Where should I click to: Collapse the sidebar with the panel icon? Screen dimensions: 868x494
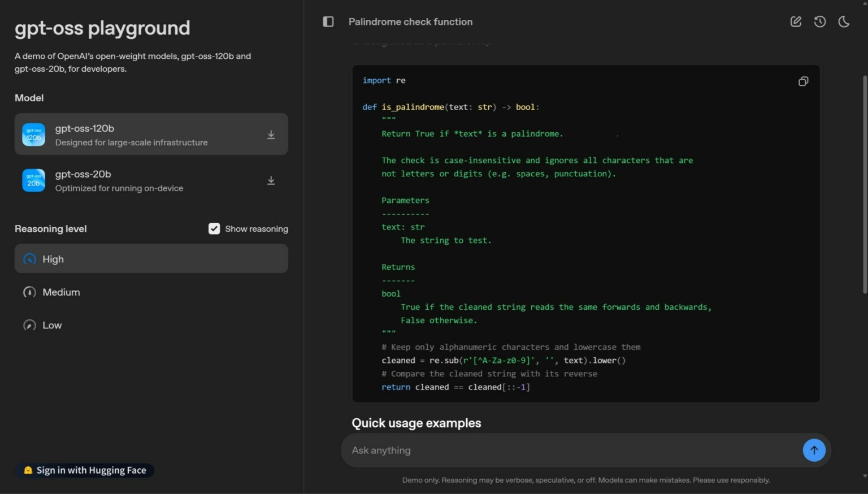[328, 21]
